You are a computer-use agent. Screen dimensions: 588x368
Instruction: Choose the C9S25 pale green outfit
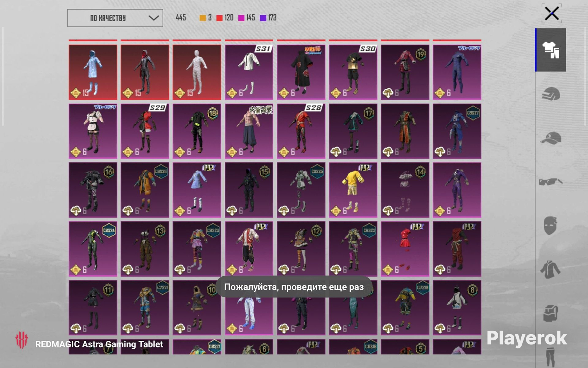(x=301, y=190)
